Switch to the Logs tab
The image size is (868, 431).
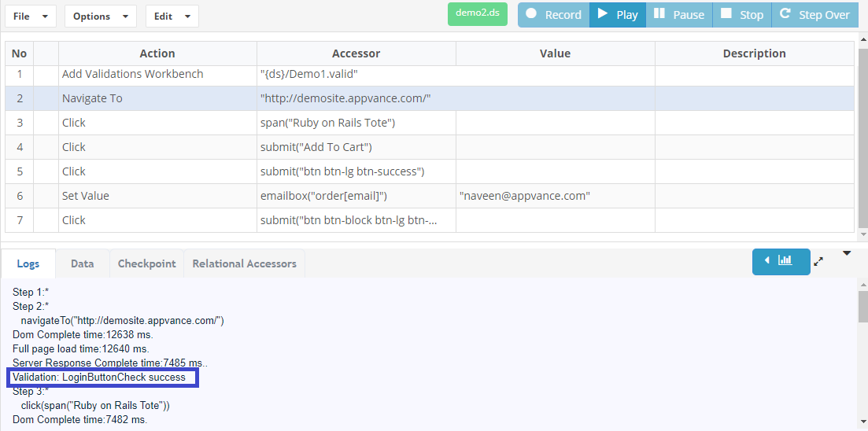pyautogui.click(x=28, y=263)
